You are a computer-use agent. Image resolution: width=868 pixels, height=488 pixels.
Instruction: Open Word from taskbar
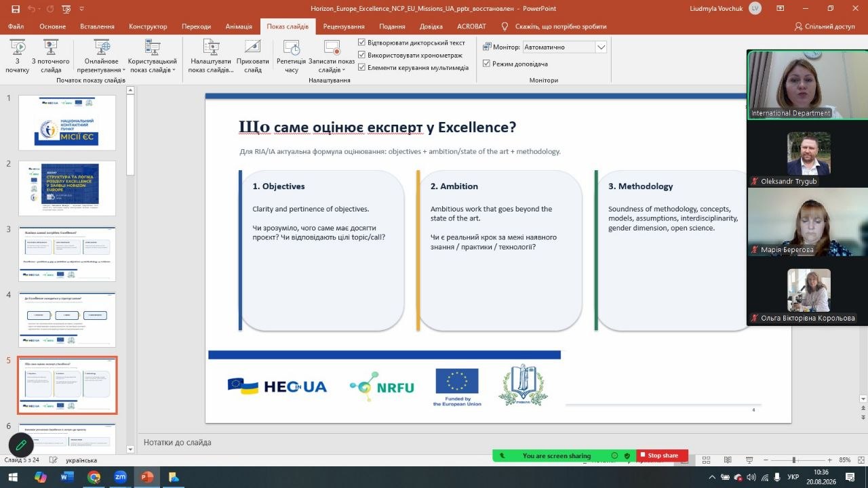pos(67,477)
